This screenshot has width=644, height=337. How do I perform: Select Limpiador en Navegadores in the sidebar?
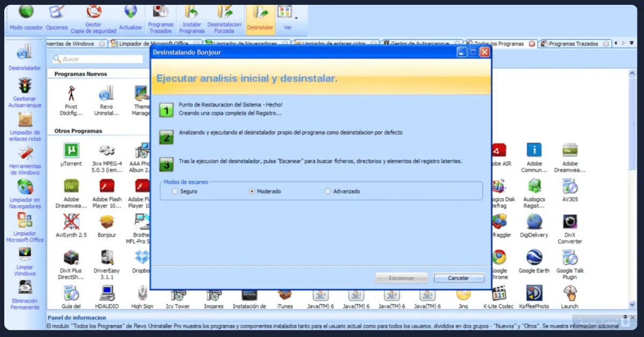tap(25, 194)
